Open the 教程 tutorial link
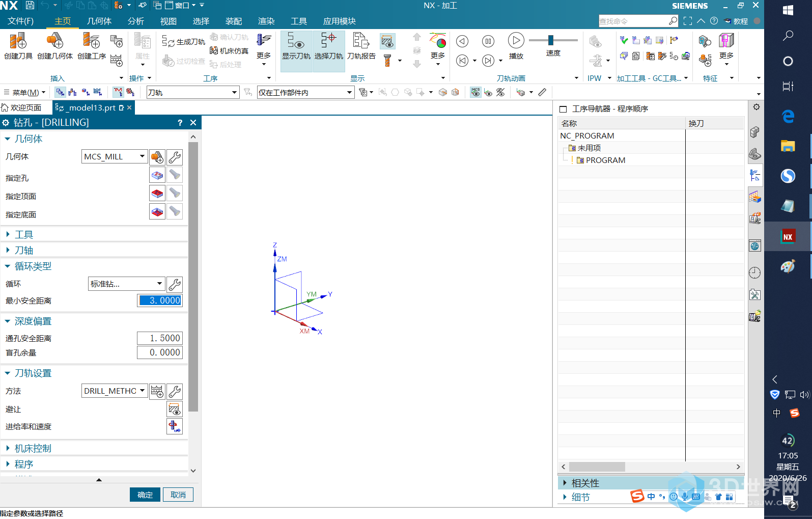This screenshot has width=812, height=519. [736, 21]
